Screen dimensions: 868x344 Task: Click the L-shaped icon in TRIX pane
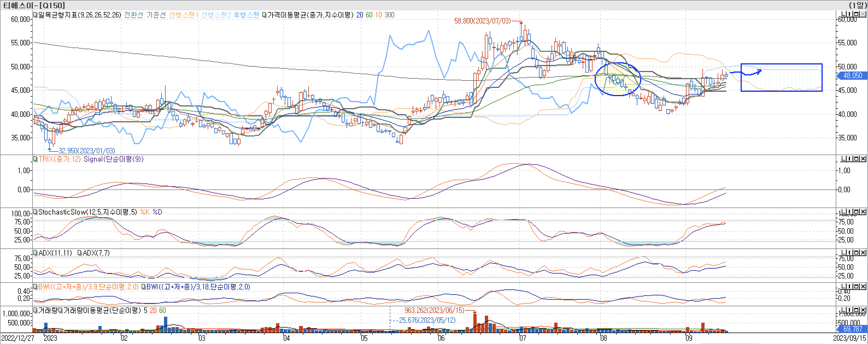[843, 159]
